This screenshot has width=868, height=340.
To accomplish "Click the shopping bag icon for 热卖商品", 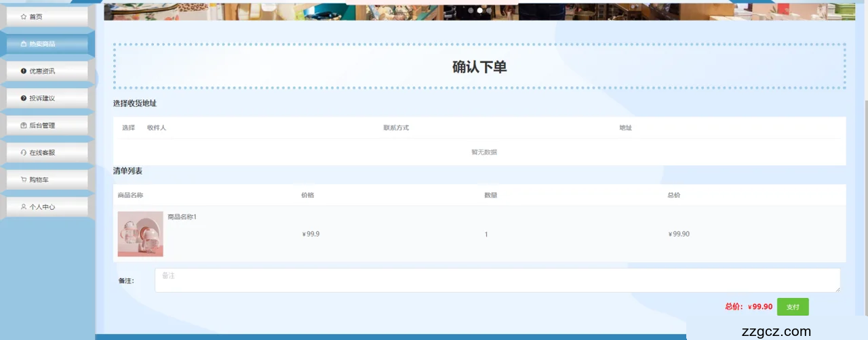I will [x=24, y=44].
